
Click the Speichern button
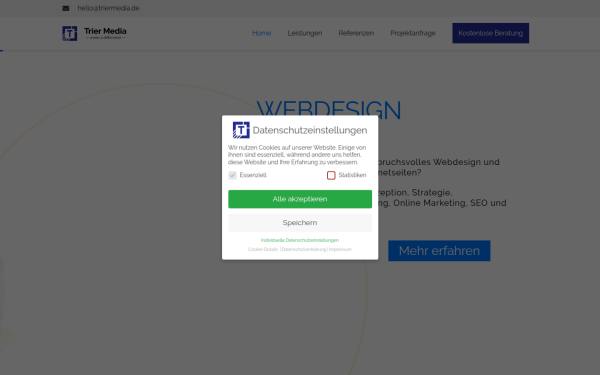(300, 223)
